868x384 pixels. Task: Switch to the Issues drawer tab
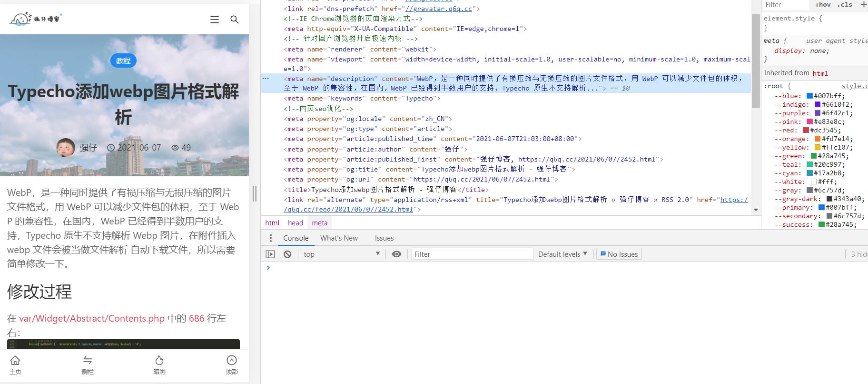(x=384, y=238)
